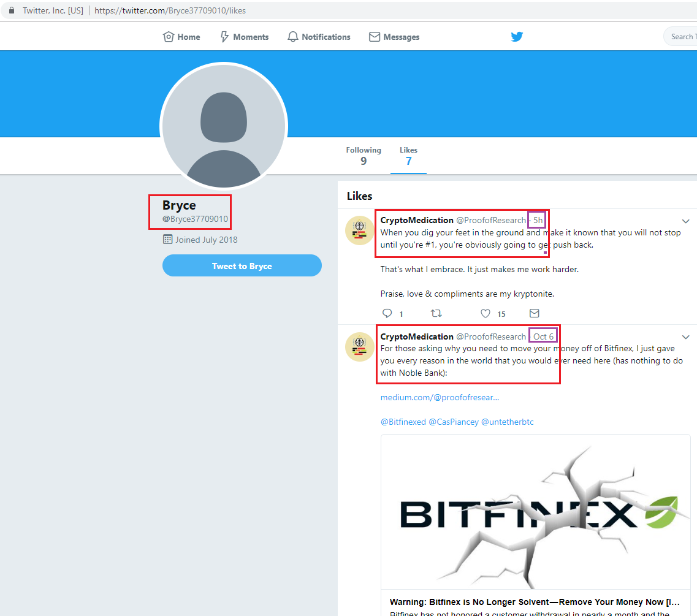Click the 5h timestamp link
The image size is (697, 616).
click(538, 220)
